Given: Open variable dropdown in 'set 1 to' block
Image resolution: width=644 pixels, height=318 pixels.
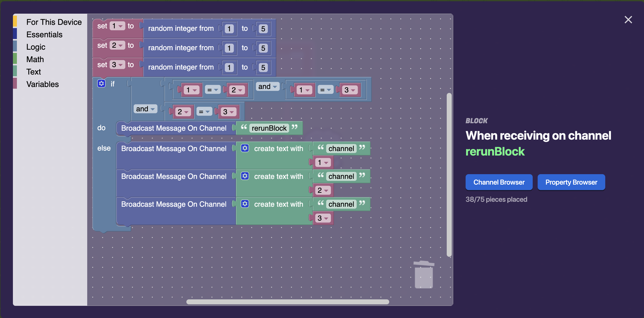Looking at the screenshot, I should coord(117,26).
